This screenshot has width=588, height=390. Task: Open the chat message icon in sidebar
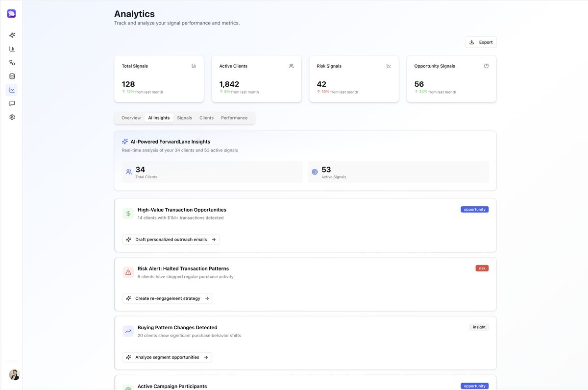tap(12, 103)
